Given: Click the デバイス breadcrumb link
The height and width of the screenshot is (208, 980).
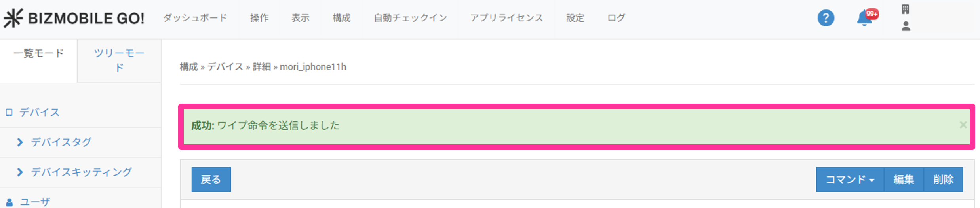Looking at the screenshot, I should tap(225, 67).
